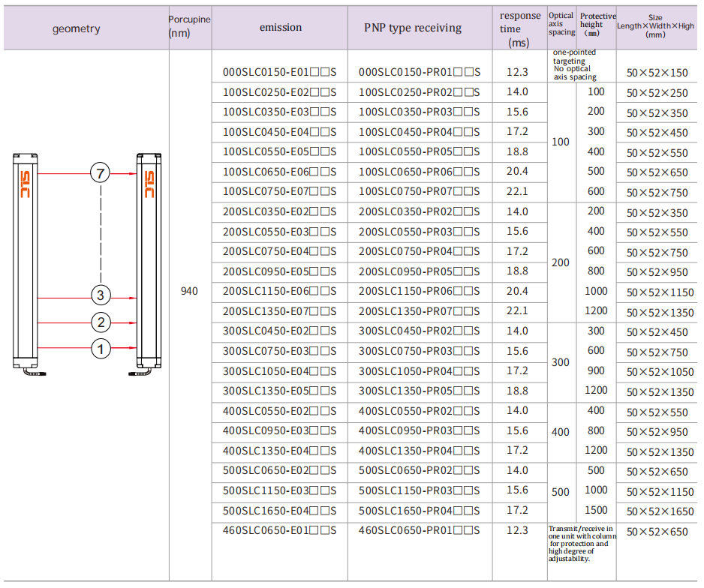Click the "emission" column header

point(281,28)
